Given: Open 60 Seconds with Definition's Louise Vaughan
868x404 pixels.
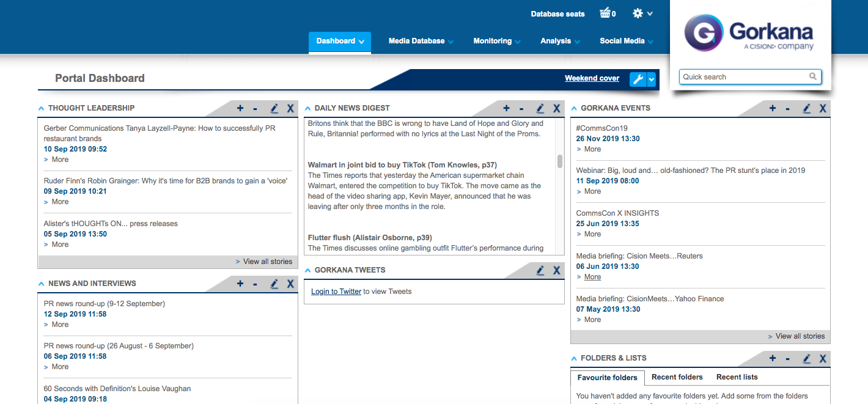Looking at the screenshot, I should point(117,389).
